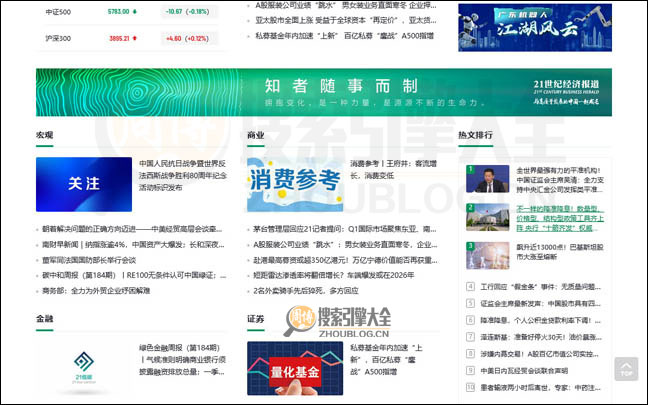Click the blue 关注 thumbnail image
This screenshot has width=648, height=405.
pyautogui.click(x=84, y=184)
